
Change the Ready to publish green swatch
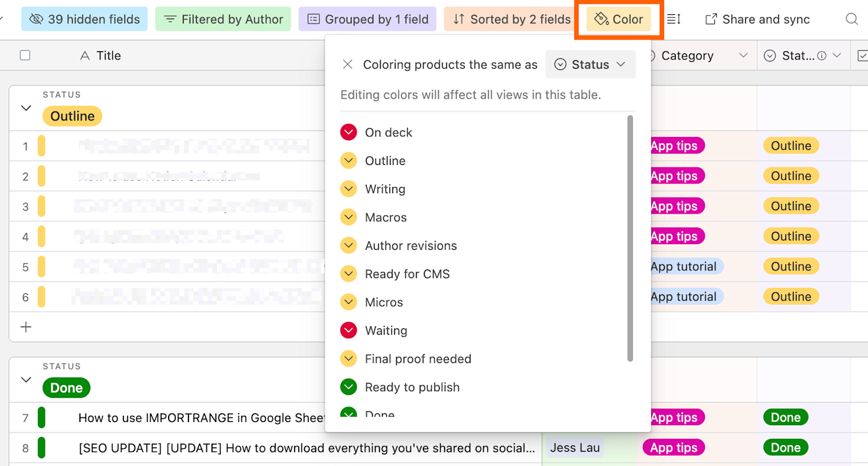coord(348,387)
